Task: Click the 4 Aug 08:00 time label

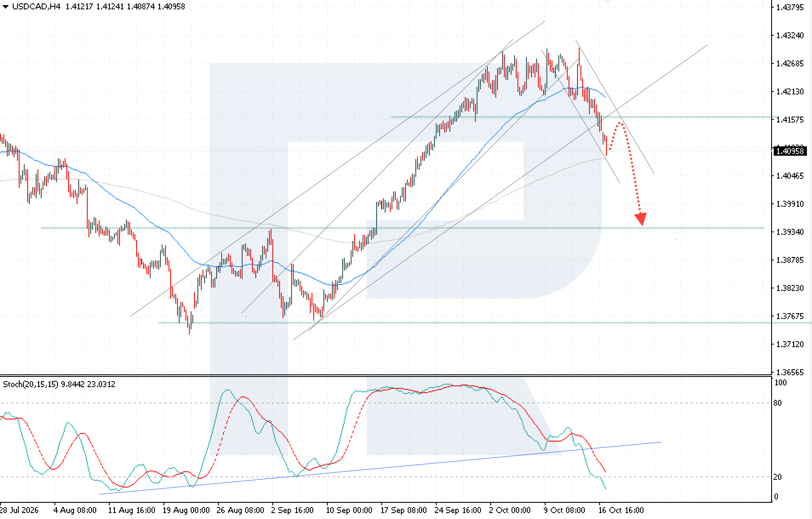Action: click(x=75, y=510)
